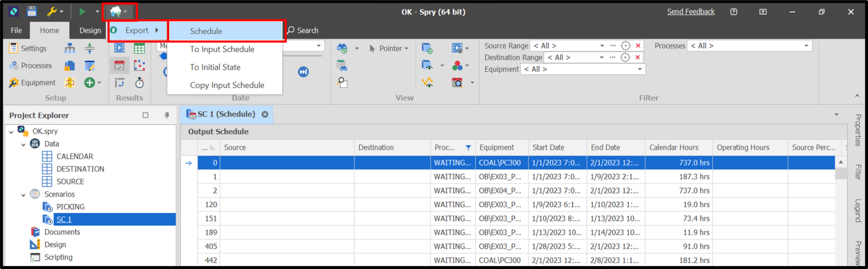
Task: Click the Send Feedback link
Action: pyautogui.click(x=691, y=12)
